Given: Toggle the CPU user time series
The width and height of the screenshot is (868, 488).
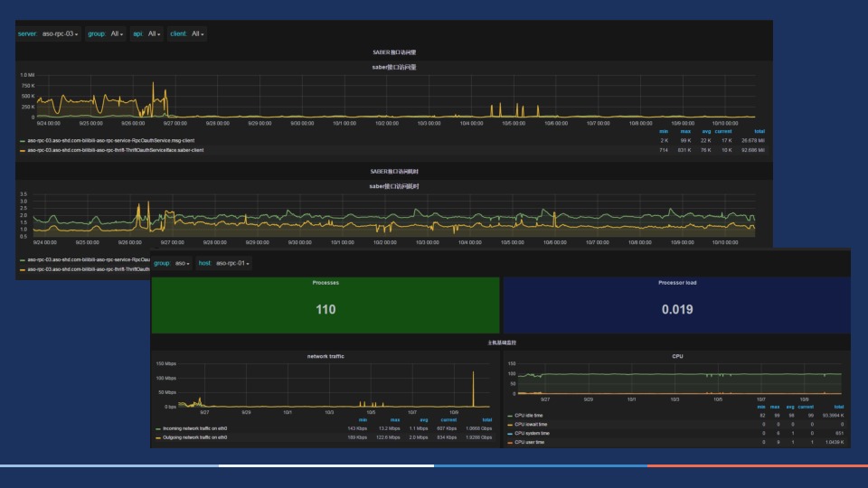Looking at the screenshot, I should coord(529,442).
